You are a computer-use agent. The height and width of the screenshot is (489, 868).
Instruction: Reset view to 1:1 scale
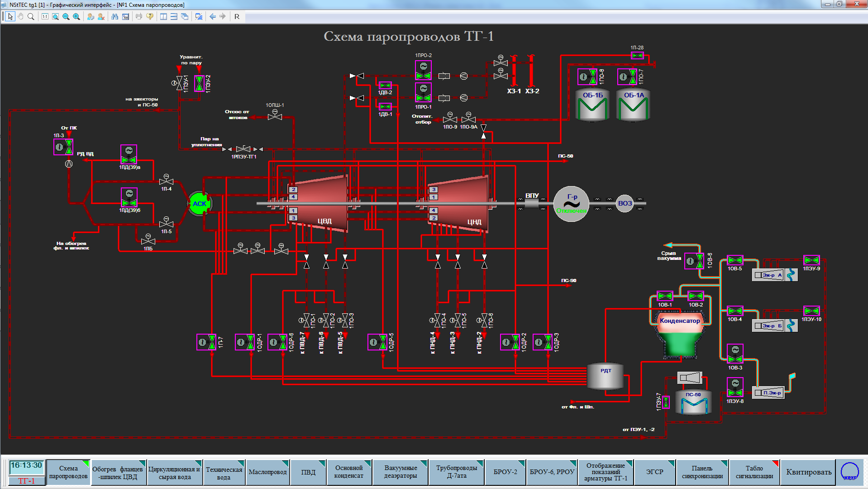coord(45,17)
